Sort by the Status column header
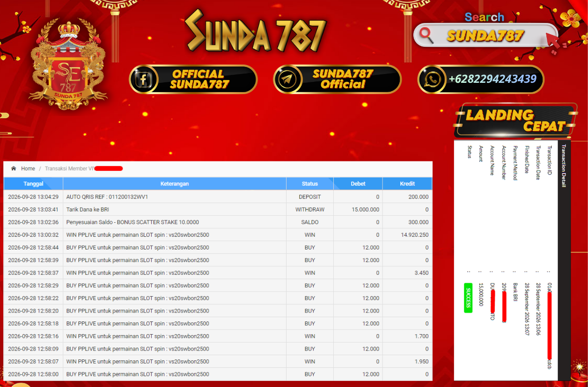Viewport: 588px width, 387px height. 310,183
